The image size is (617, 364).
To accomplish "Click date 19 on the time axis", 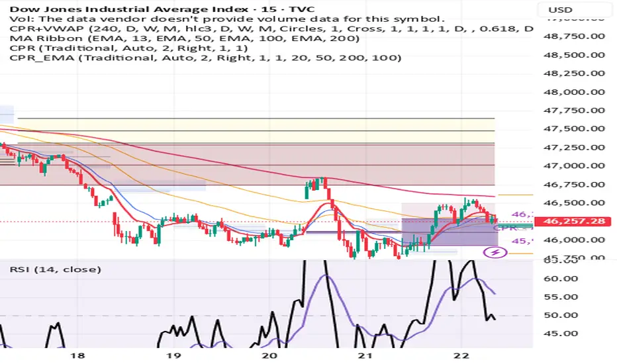I will coord(173,356).
